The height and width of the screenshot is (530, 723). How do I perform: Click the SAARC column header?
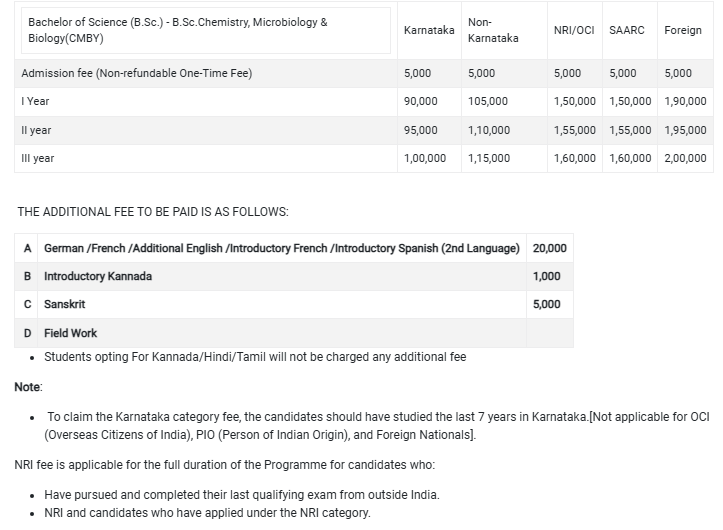627,31
